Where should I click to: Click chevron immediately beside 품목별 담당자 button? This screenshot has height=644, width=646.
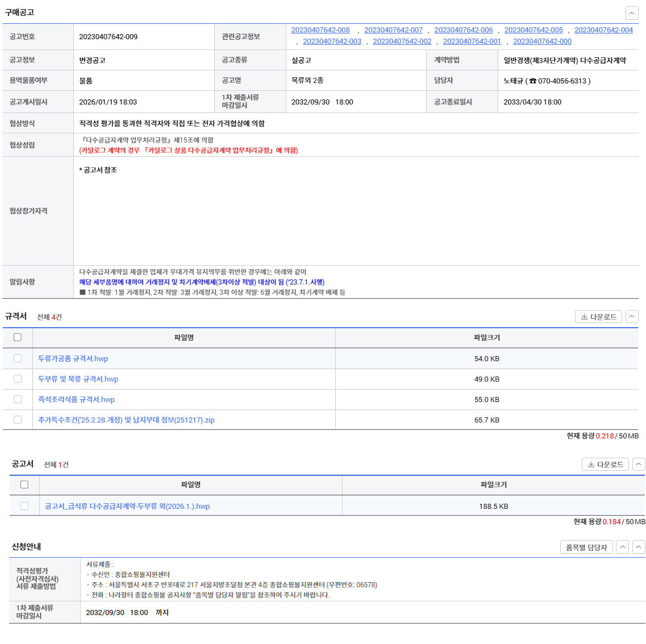tap(623, 547)
